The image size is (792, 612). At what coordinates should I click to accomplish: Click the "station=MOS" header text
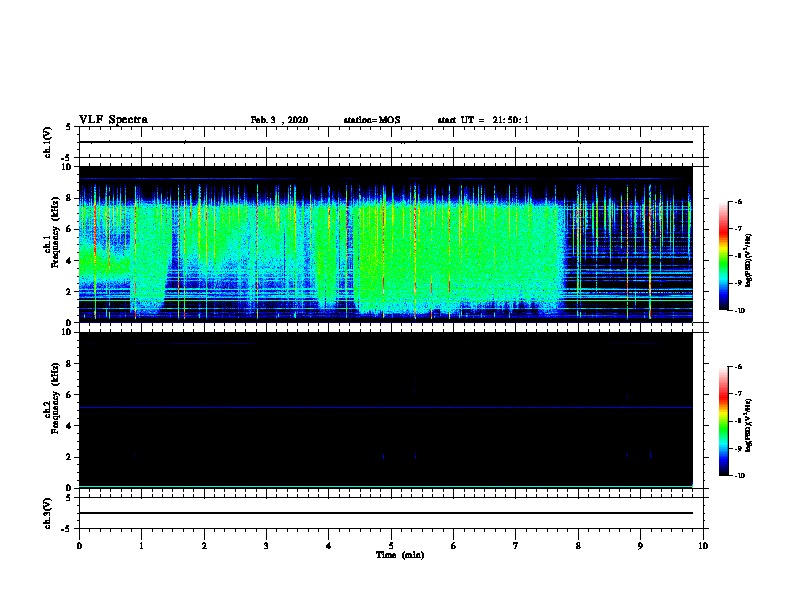[372, 120]
